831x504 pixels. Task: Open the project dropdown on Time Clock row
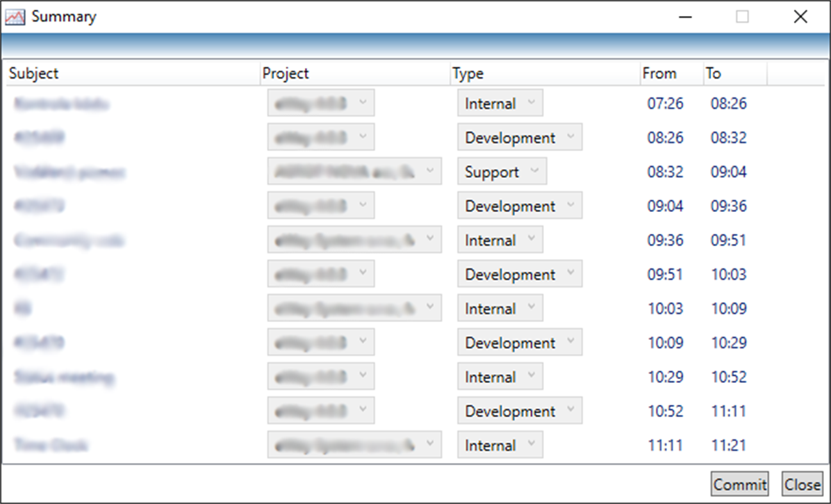click(x=354, y=444)
